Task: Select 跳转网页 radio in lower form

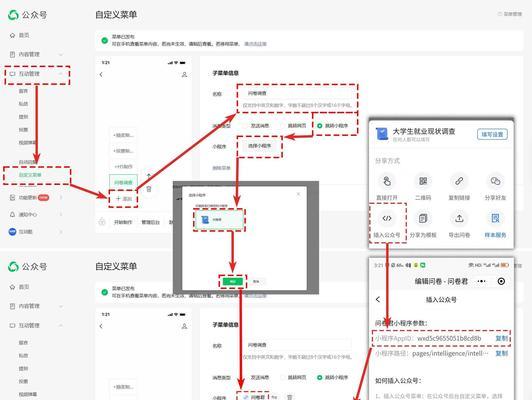Action: point(282,377)
